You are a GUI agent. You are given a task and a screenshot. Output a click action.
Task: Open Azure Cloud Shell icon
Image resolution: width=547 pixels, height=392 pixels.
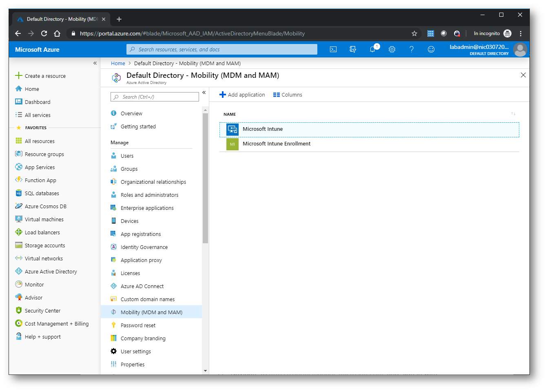click(333, 49)
